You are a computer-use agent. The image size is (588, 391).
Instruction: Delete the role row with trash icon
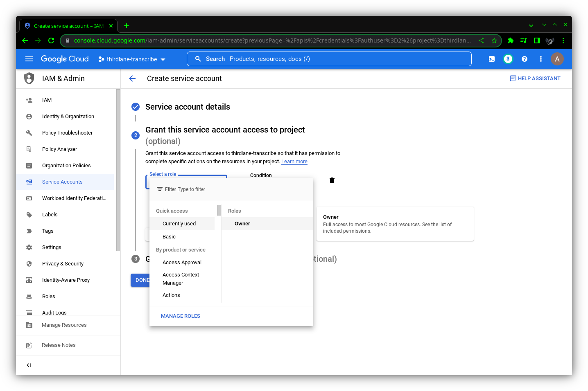332,180
